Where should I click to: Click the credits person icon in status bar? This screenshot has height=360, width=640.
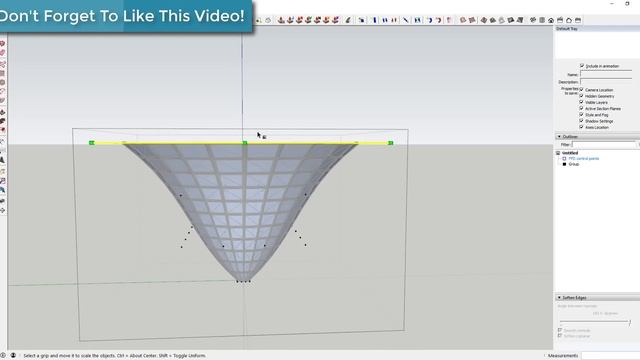[13, 356]
